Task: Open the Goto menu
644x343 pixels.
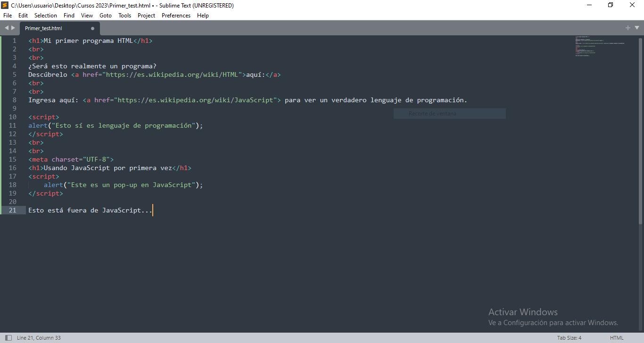Action: click(106, 15)
